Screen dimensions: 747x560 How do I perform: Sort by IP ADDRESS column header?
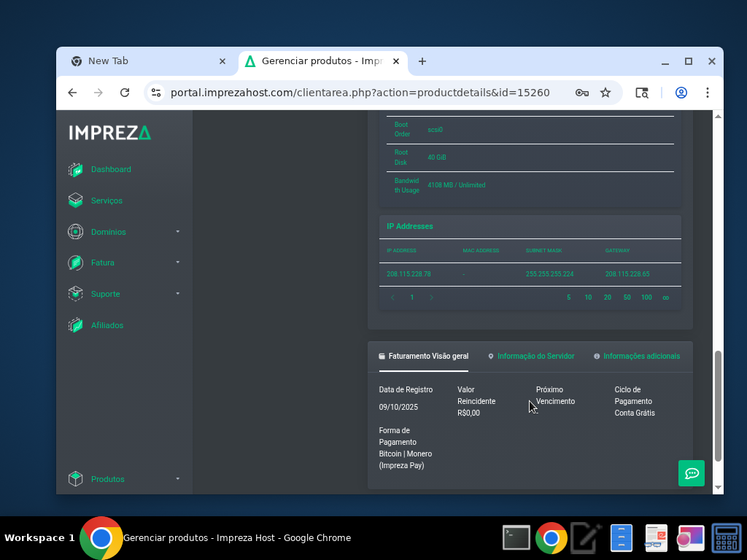coord(402,251)
